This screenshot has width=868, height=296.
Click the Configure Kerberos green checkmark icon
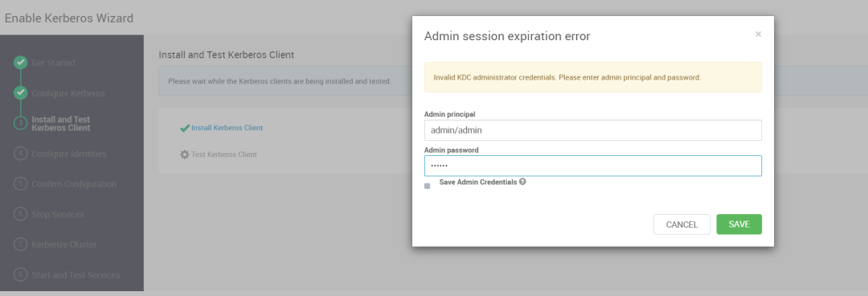coord(20,93)
